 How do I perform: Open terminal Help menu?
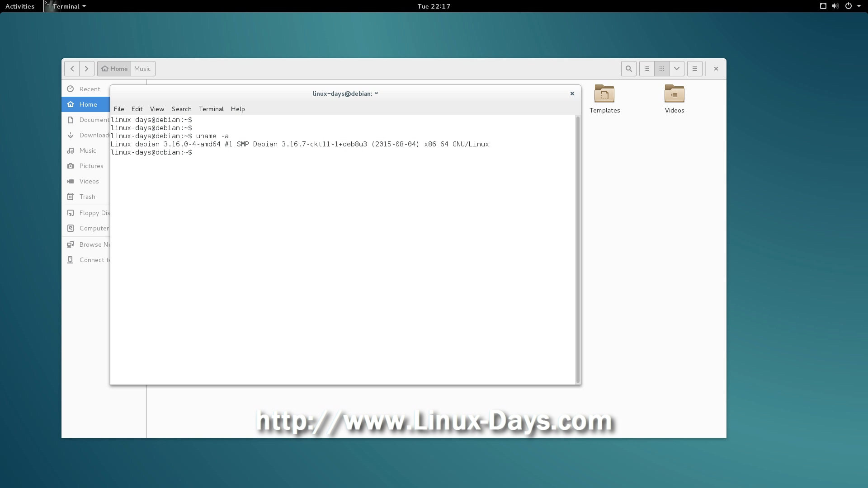(238, 109)
